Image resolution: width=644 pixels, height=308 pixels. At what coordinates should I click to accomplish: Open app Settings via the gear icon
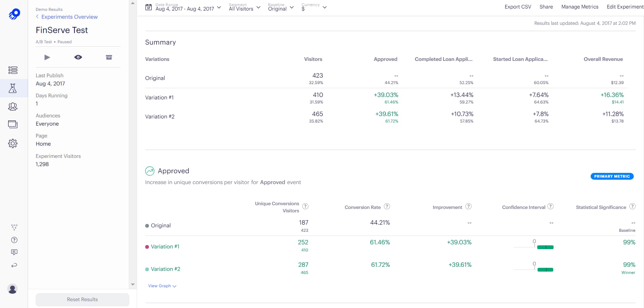(13, 143)
